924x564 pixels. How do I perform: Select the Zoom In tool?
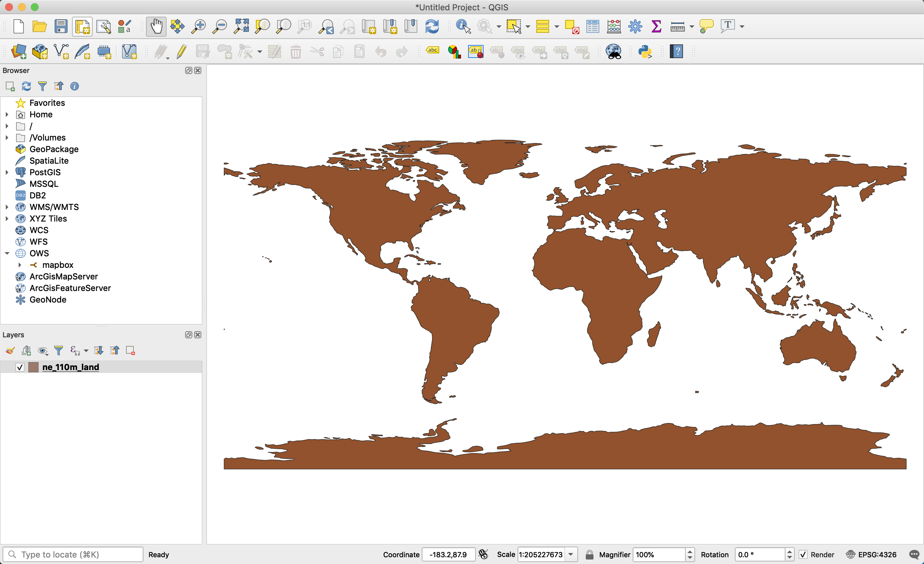198,27
